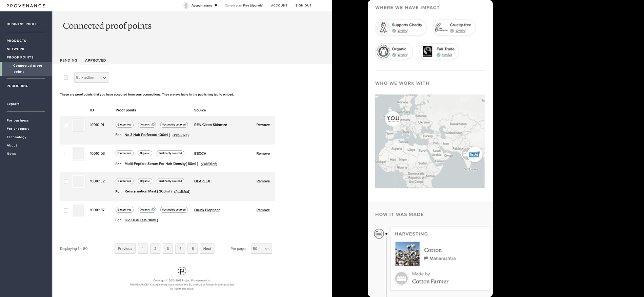Click the Cotton harvesting photo thumbnail
The image size is (644, 297).
[x=407, y=254]
